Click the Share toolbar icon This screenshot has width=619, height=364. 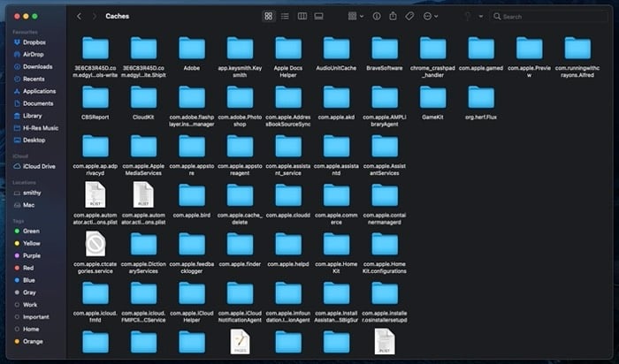pyautogui.click(x=393, y=16)
